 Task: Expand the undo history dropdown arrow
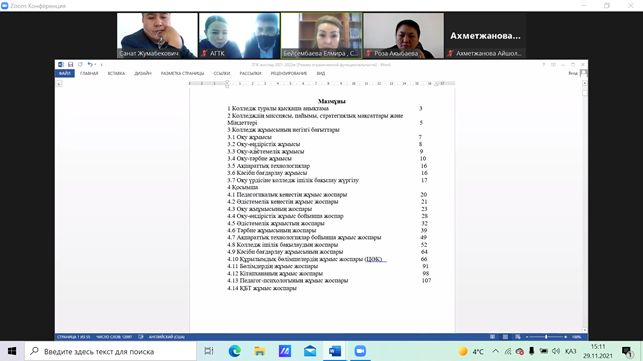pos(95,64)
